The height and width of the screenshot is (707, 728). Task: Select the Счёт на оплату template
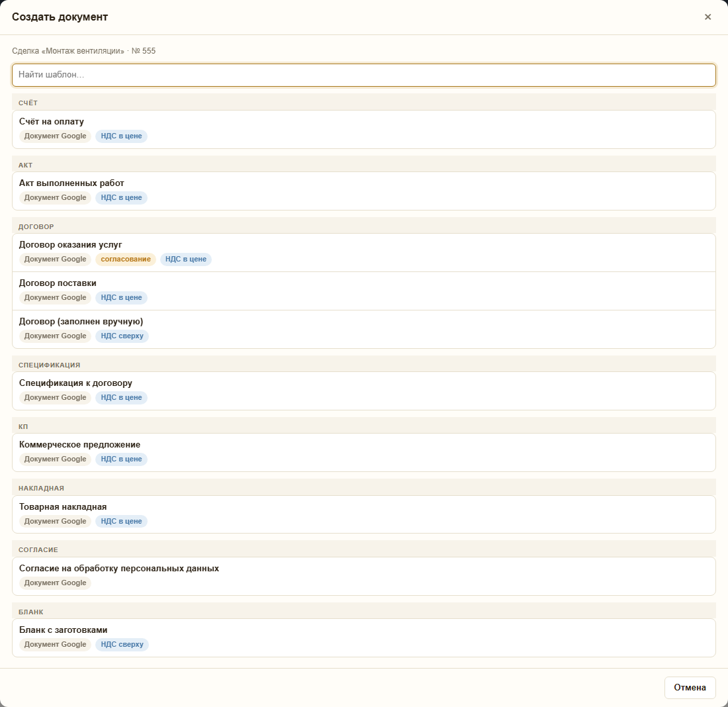tap(363, 129)
